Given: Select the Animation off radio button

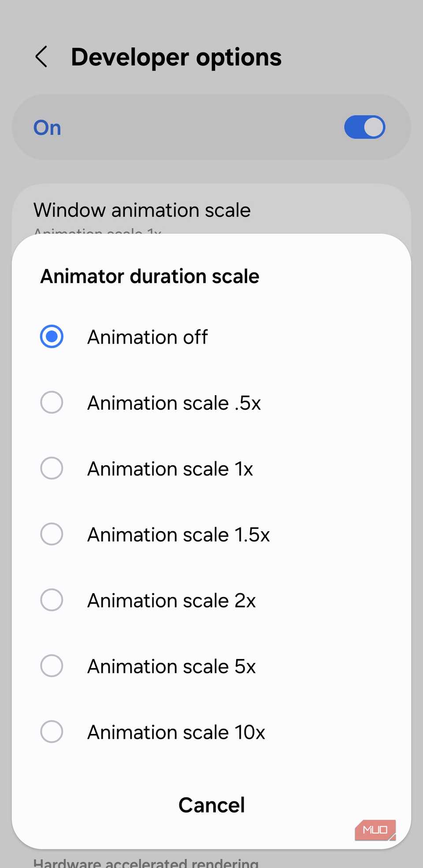Looking at the screenshot, I should 52,337.
